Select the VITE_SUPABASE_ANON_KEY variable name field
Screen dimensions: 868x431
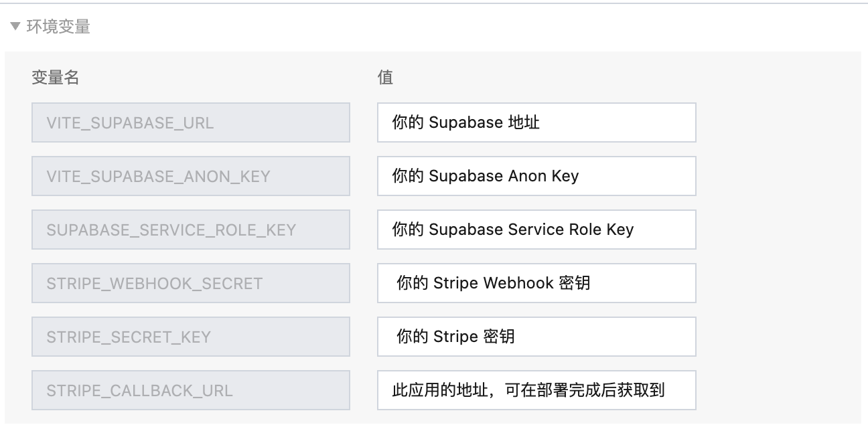(191, 176)
